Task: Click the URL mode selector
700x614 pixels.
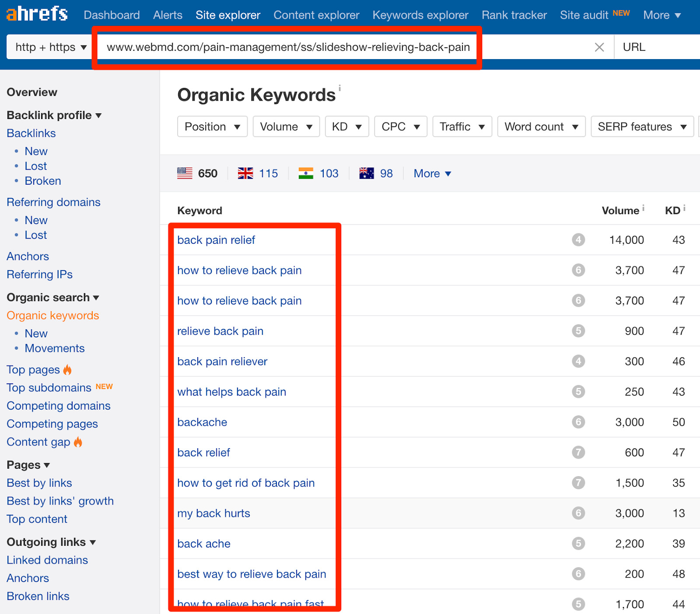Action: pos(657,47)
